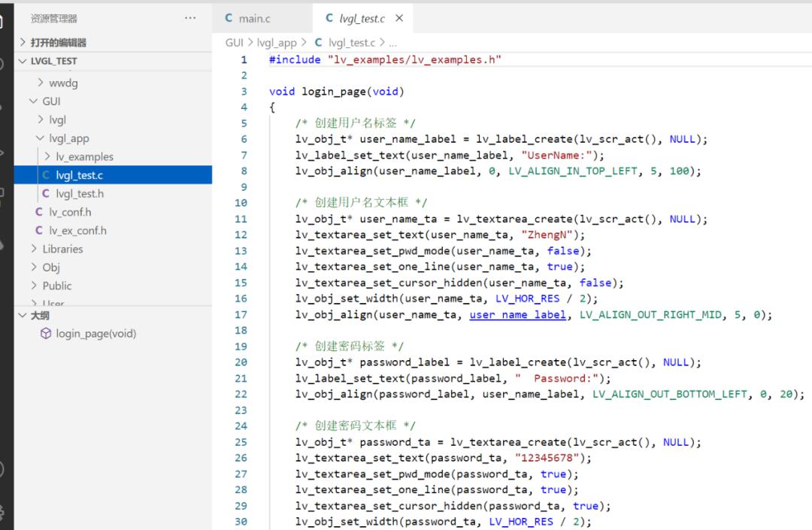Switch to the lvgl_test.c editor tab

pos(362,19)
